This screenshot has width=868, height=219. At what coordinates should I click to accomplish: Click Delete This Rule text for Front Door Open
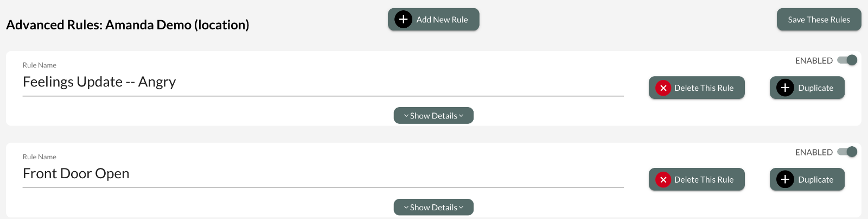tap(704, 180)
